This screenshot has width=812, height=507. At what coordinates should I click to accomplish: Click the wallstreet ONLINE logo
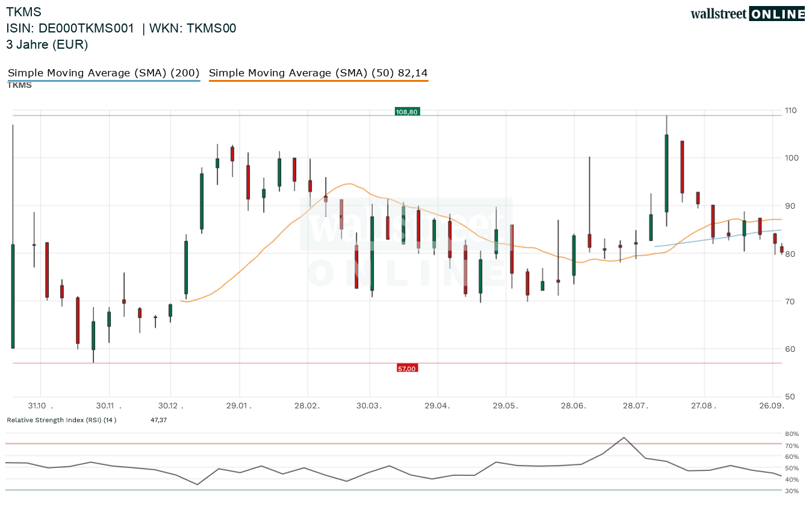point(748,14)
